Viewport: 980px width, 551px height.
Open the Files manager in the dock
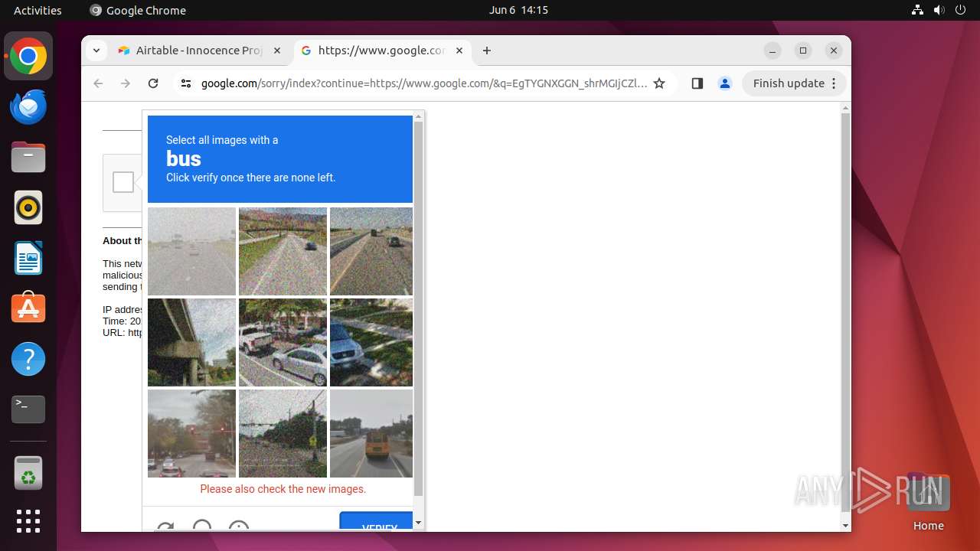28,158
